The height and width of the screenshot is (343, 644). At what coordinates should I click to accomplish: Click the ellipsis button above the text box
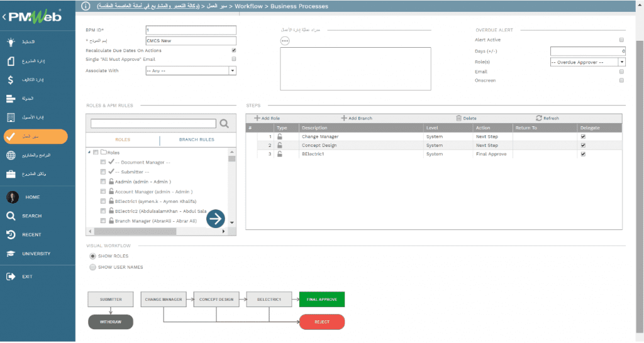[x=285, y=41]
